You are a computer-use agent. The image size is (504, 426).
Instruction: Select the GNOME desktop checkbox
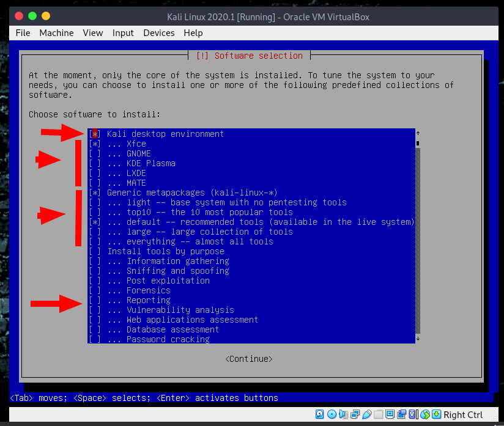pos(94,153)
